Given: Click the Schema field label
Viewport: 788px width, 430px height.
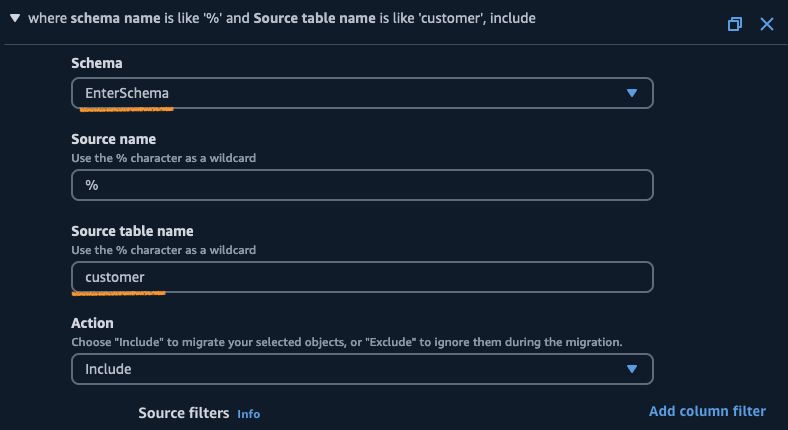Looking at the screenshot, I should 97,63.
